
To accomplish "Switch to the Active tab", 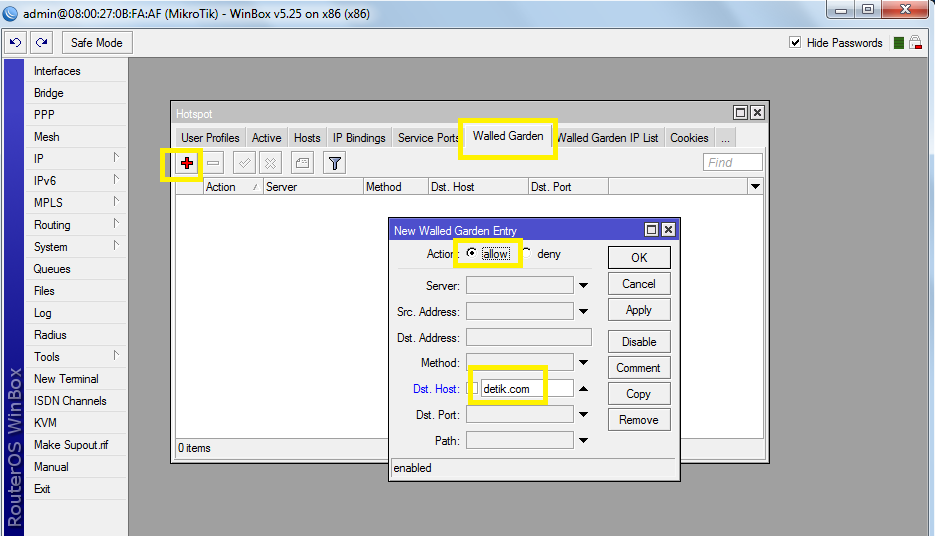I will tap(266, 138).
